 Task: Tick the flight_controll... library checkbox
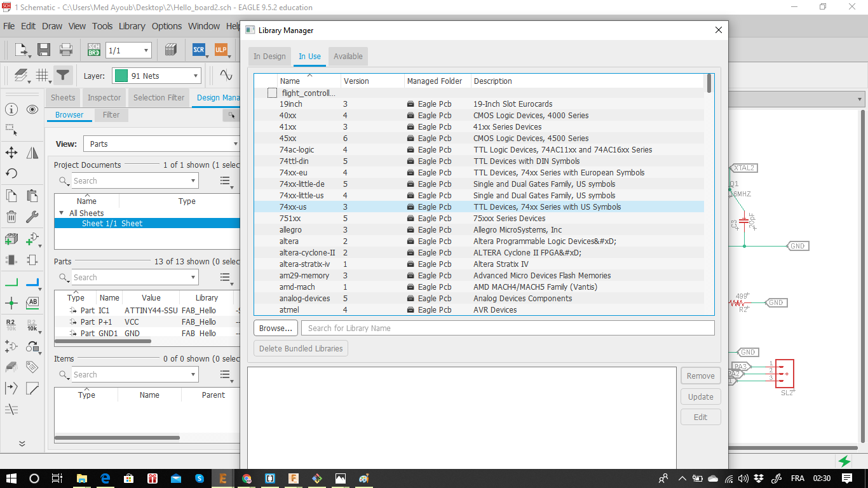[272, 93]
